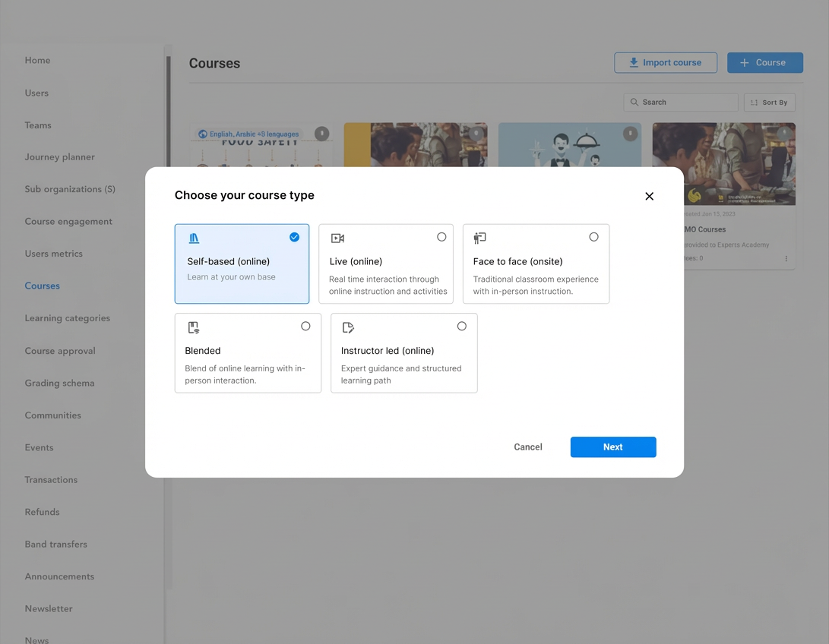Select the Self-based (online) course type card
The image size is (829, 644).
(x=242, y=264)
